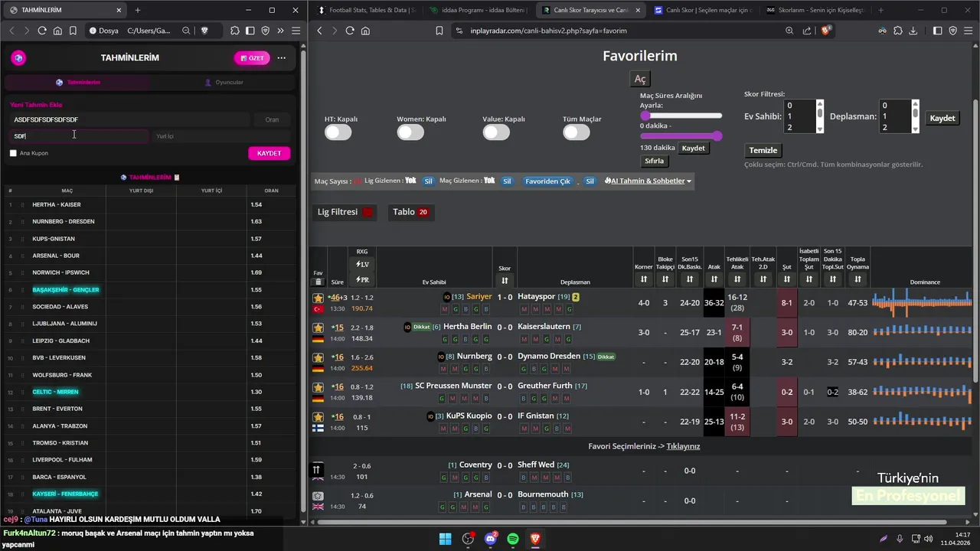
Task: Click the LV lightning toggle in RXG column
Action: coord(362,264)
